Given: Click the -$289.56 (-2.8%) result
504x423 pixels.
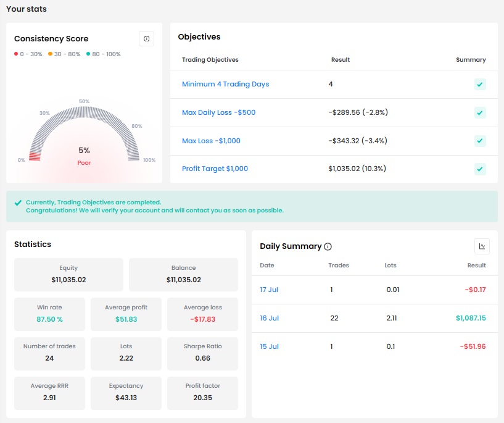Looking at the screenshot, I should (x=358, y=112).
